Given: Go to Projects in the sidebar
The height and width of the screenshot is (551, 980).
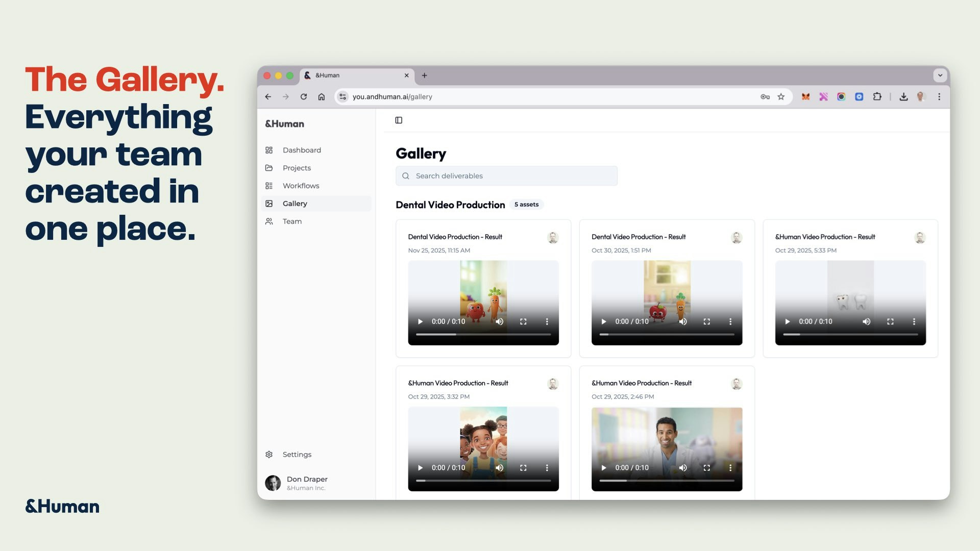Looking at the screenshot, I should pos(296,168).
